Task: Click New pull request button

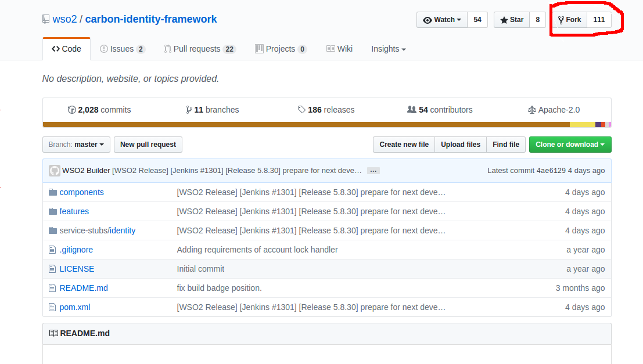Action: tap(148, 145)
